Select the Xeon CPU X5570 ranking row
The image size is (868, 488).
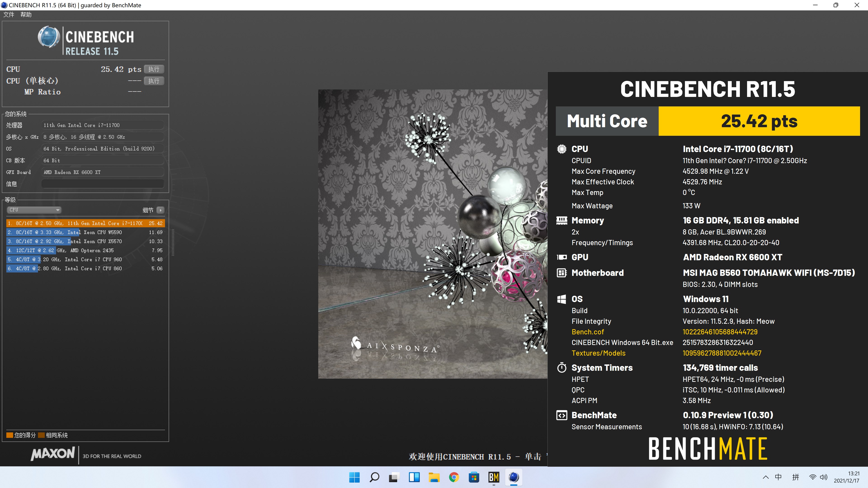85,242
